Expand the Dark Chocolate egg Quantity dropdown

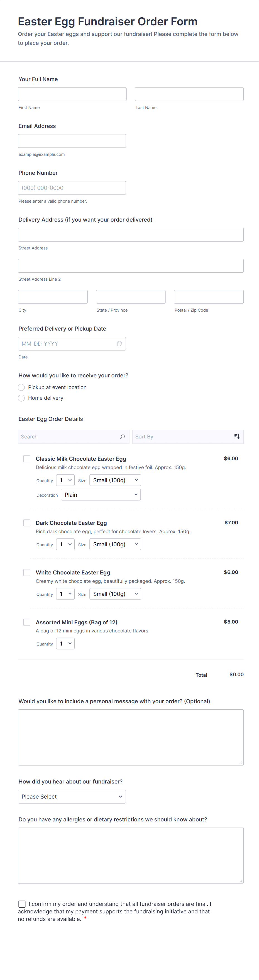pyautogui.click(x=65, y=544)
